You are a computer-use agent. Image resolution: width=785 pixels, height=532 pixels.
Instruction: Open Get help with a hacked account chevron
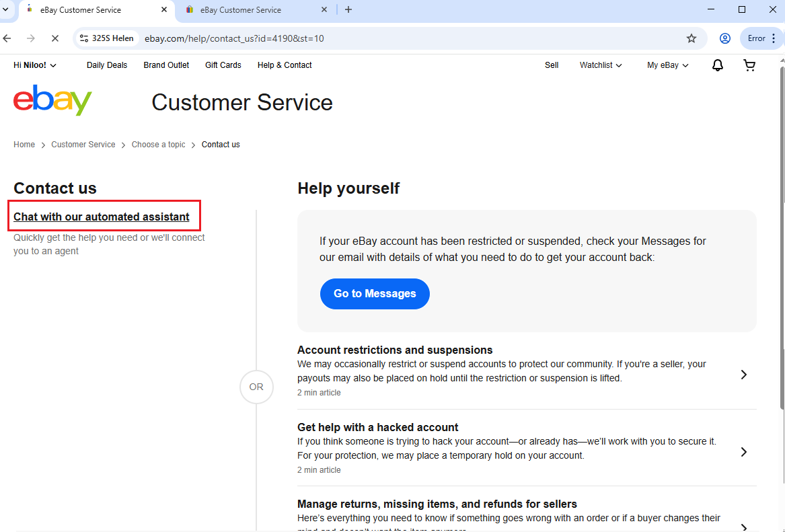pos(744,452)
